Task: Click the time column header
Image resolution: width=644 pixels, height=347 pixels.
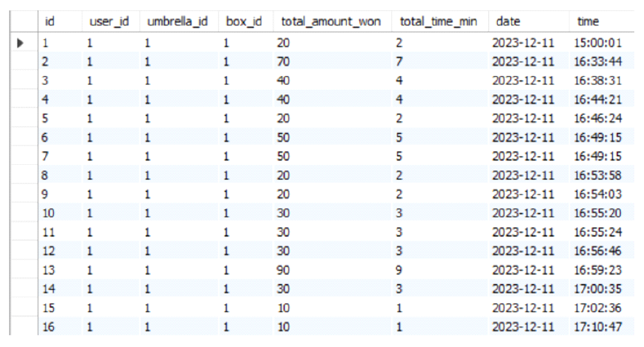Action: tap(587, 22)
